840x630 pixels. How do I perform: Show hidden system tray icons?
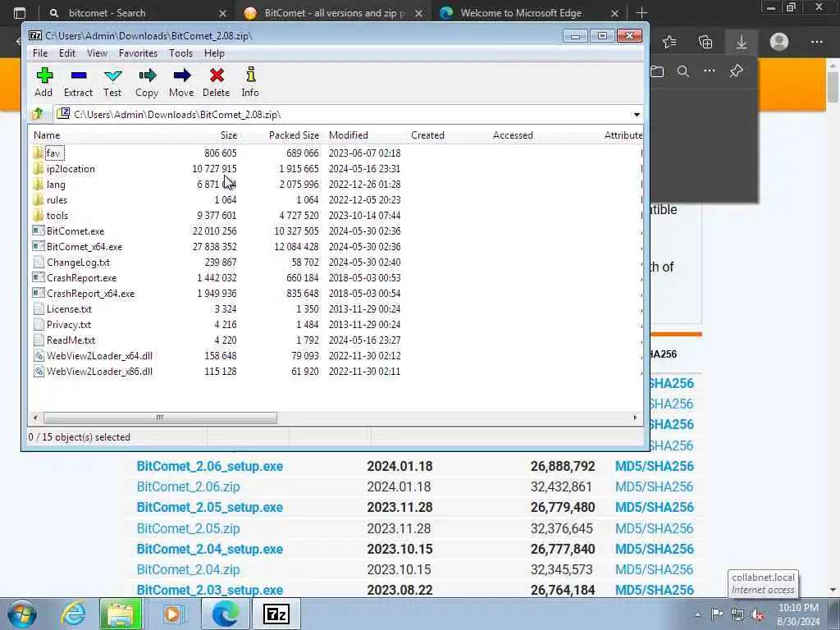point(697,615)
